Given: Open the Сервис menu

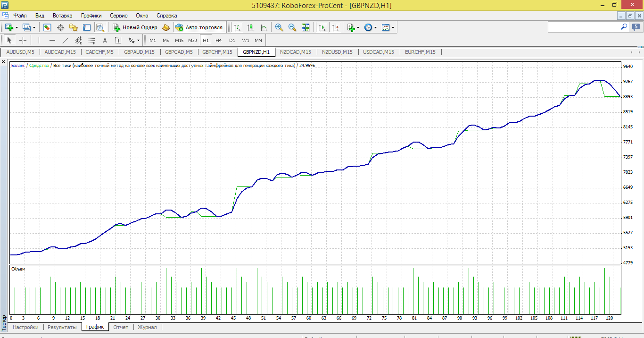Looking at the screenshot, I should click(119, 16).
